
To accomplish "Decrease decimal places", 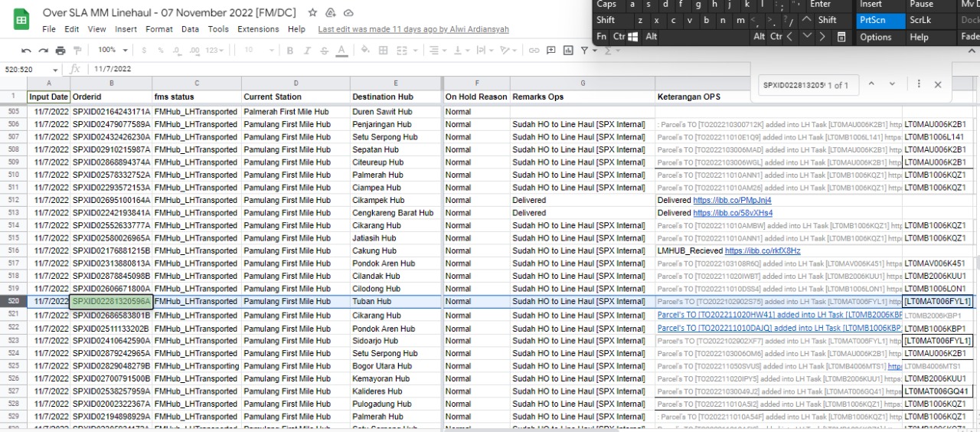I will click(178, 51).
